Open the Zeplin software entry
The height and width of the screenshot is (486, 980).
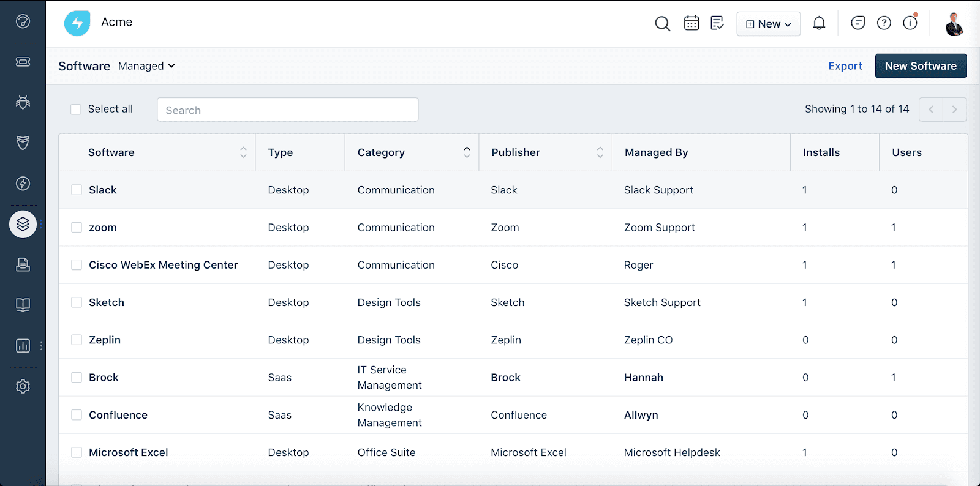pyautogui.click(x=105, y=340)
